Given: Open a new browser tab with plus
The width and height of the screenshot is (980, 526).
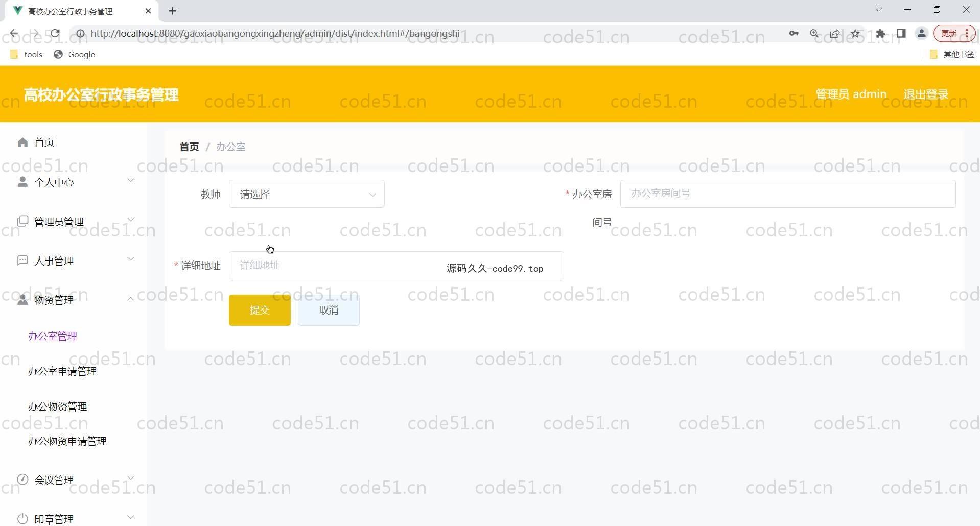Looking at the screenshot, I should point(173,11).
